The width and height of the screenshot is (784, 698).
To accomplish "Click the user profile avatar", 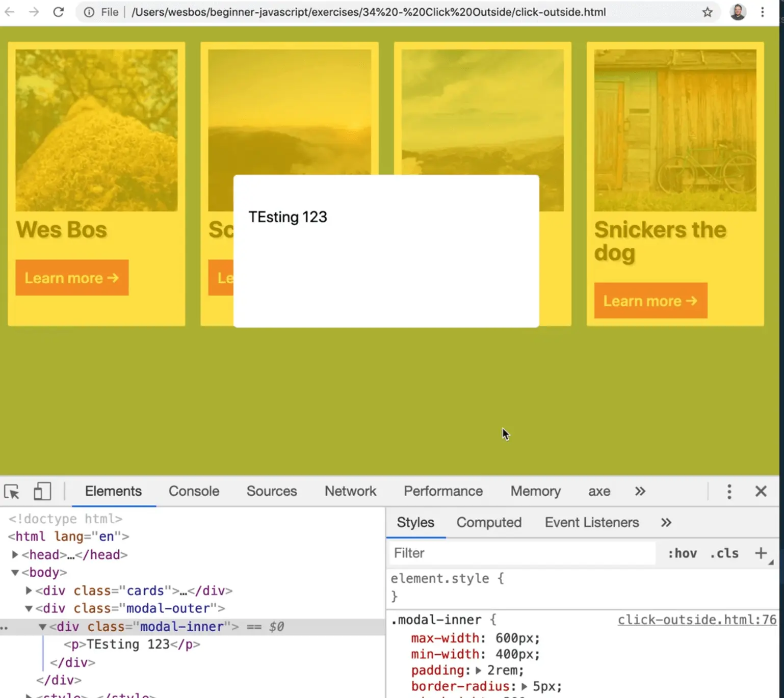I will pyautogui.click(x=738, y=12).
